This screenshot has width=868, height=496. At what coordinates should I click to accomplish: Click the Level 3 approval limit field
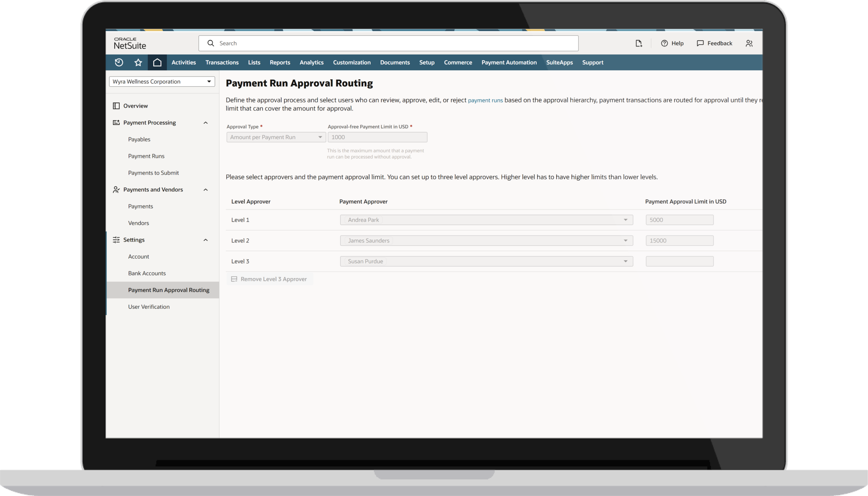pyautogui.click(x=679, y=261)
